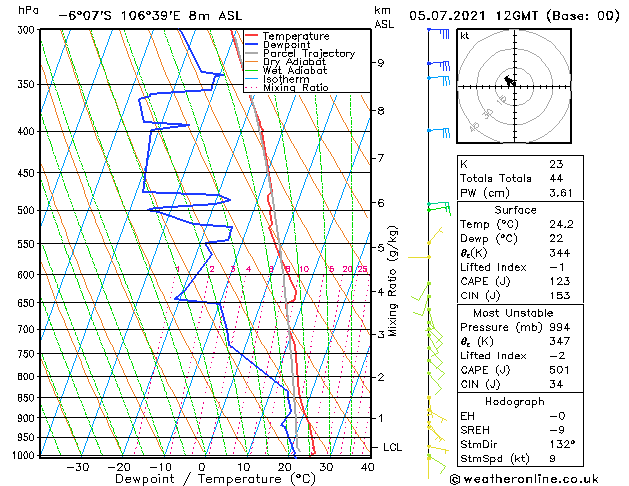Screen dimensions: 629x486
Task: Click the 'Surface' section heading
Action: (x=515, y=210)
